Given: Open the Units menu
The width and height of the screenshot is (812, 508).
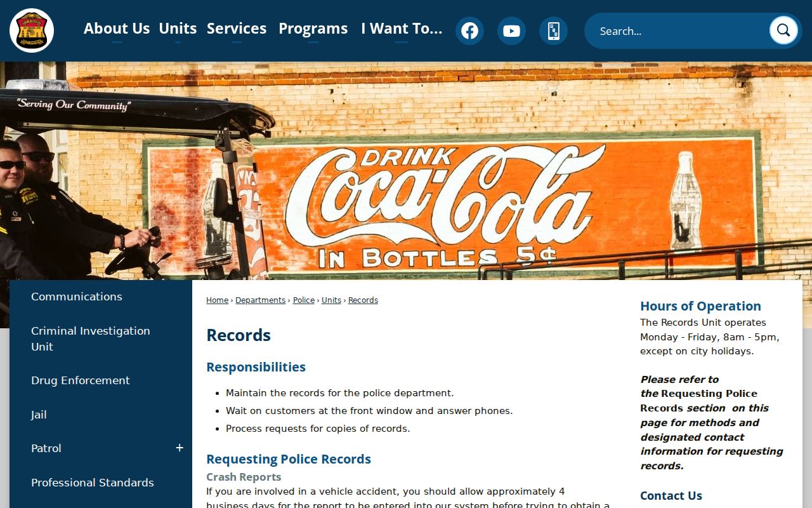Looking at the screenshot, I should coord(178,29).
